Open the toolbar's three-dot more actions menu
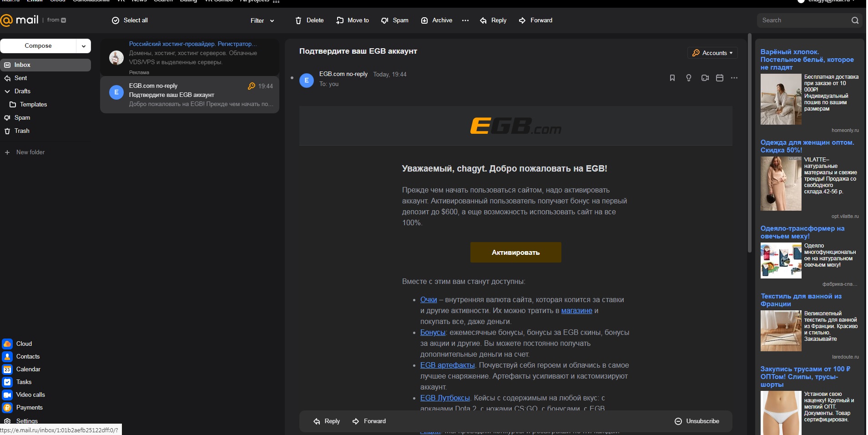868x435 pixels. (x=465, y=20)
